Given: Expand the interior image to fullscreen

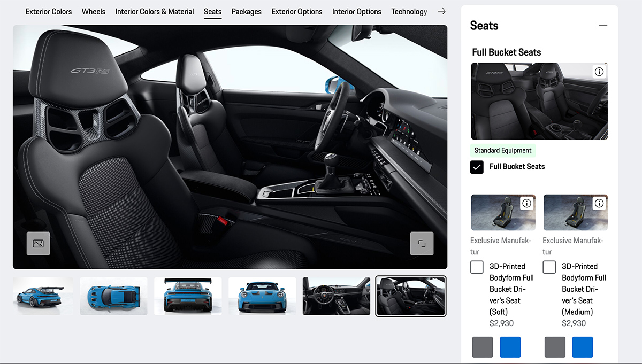Looking at the screenshot, I should coord(422,243).
